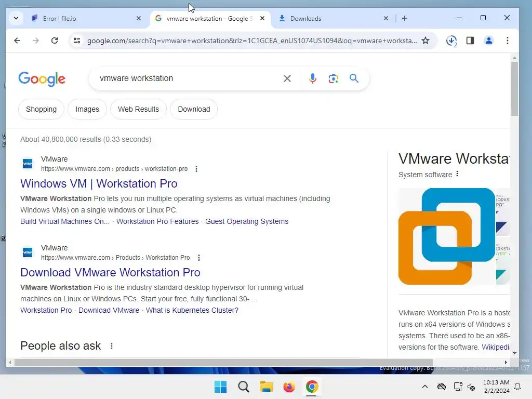Screen dimensions: 532x399
Task: Open Google Lens image search icon
Action: (333, 78)
